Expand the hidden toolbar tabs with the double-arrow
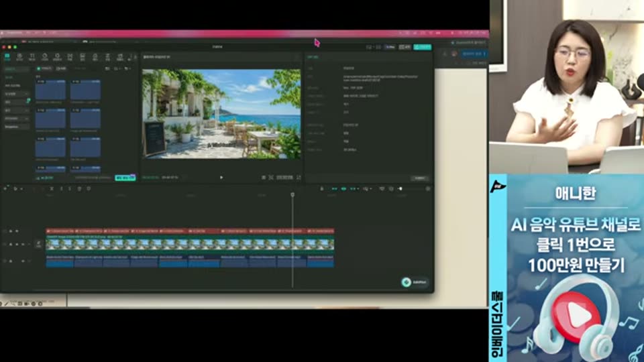Image resolution: width=644 pixels, height=362 pixels. coord(135,56)
